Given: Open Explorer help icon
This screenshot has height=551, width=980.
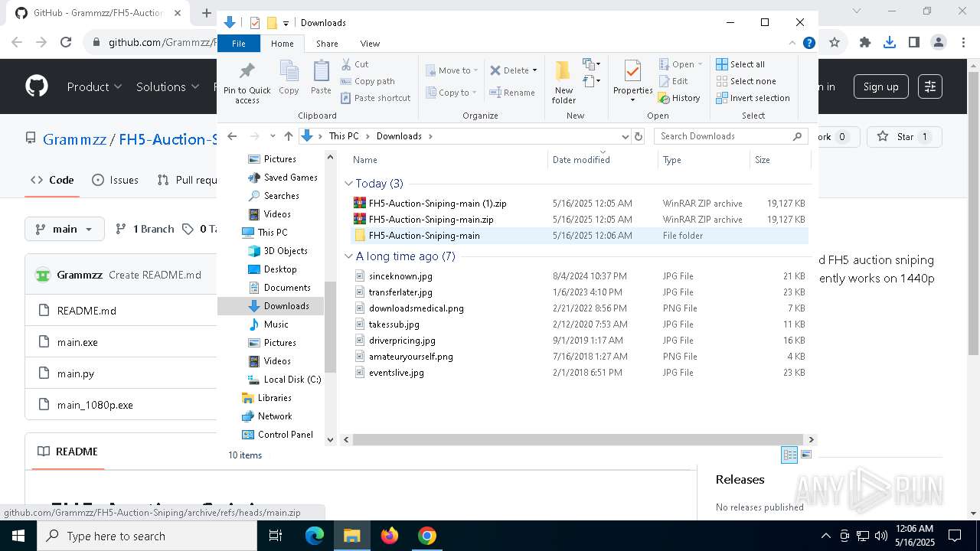Looking at the screenshot, I should (x=808, y=43).
